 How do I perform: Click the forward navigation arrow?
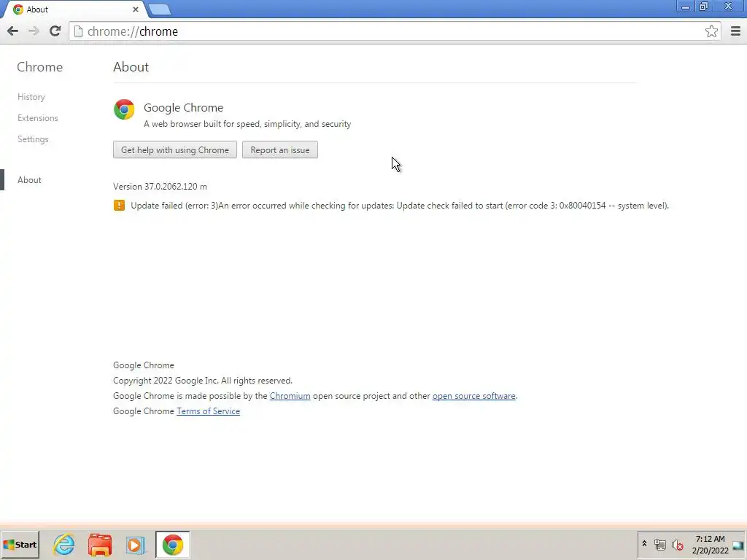tap(34, 31)
